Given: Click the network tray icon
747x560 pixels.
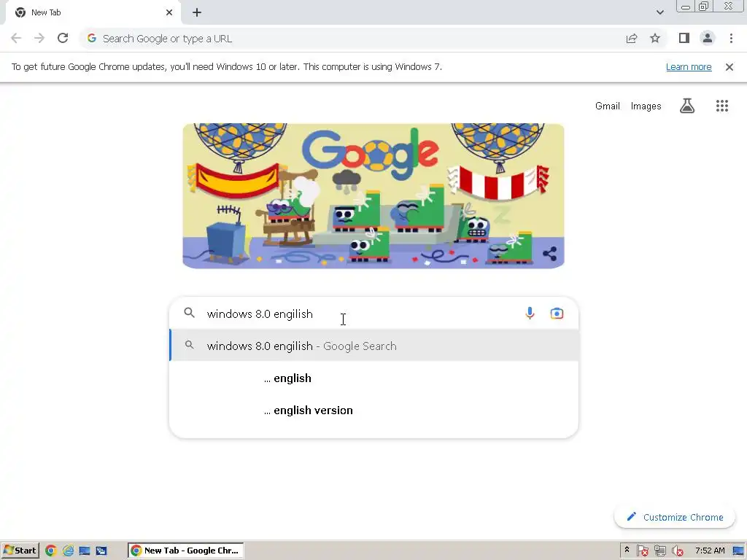Looking at the screenshot, I should click(x=659, y=551).
